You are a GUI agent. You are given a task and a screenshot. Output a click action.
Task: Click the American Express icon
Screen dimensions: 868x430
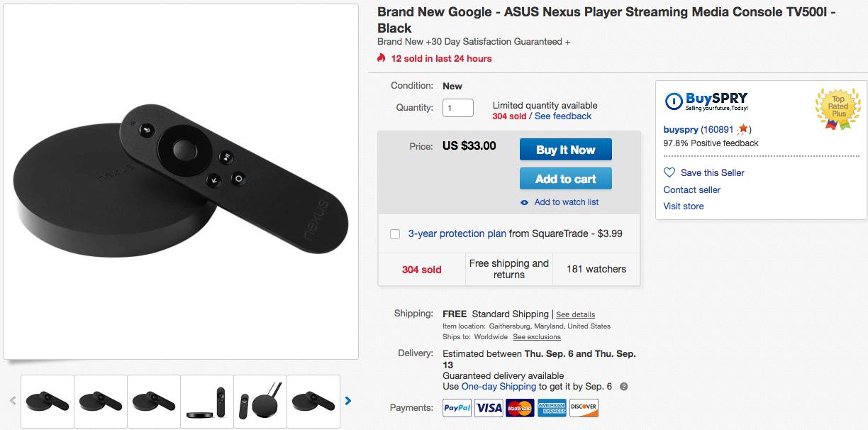(552, 408)
